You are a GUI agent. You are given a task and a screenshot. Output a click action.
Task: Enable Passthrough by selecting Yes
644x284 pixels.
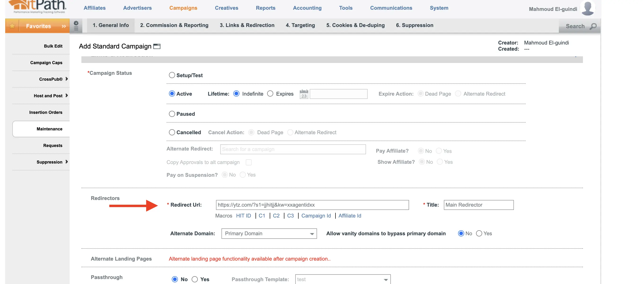click(x=195, y=279)
